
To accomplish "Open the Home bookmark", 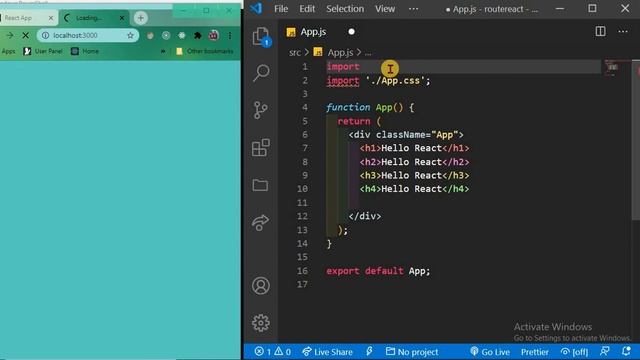I will (85, 51).
